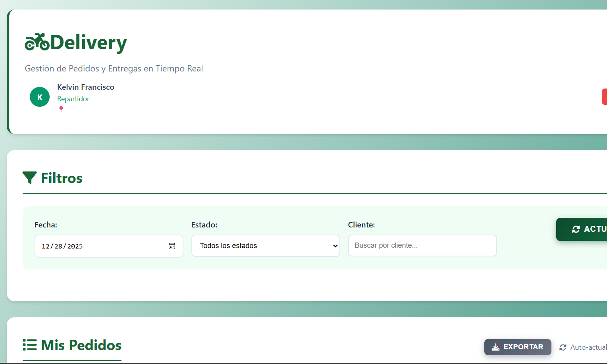The image size is (607, 364).
Task: Click the funnel icon beside Filtros
Action: coord(30,178)
